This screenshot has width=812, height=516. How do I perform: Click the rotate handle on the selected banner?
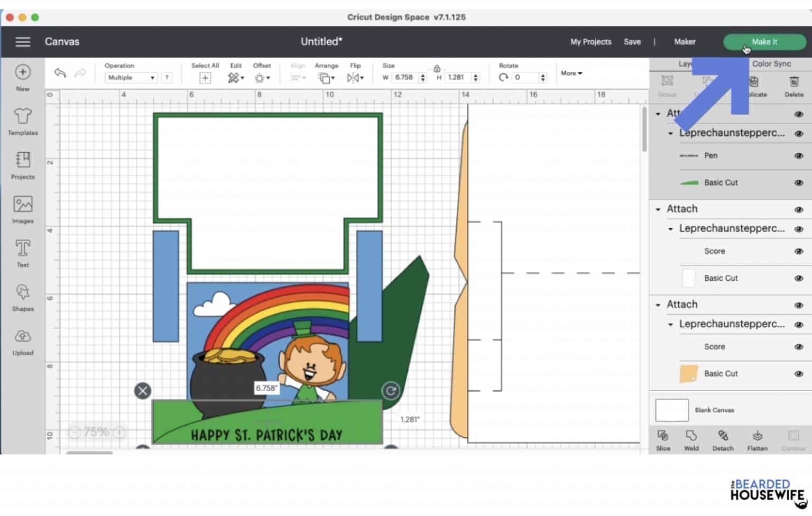coord(391,391)
